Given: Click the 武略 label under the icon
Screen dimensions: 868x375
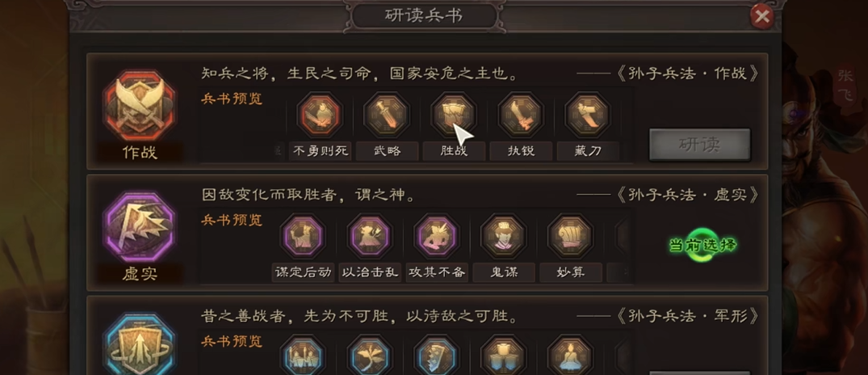Looking at the screenshot, I should coord(387,151).
